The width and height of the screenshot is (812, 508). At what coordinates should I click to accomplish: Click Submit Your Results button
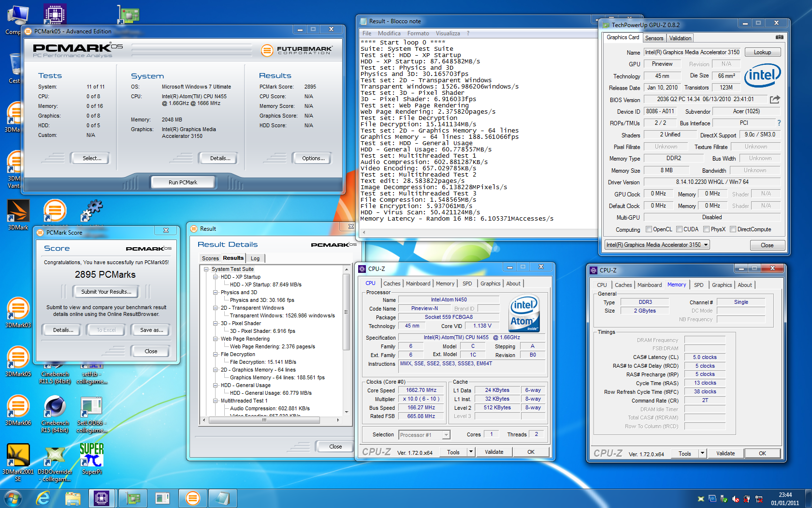click(106, 292)
